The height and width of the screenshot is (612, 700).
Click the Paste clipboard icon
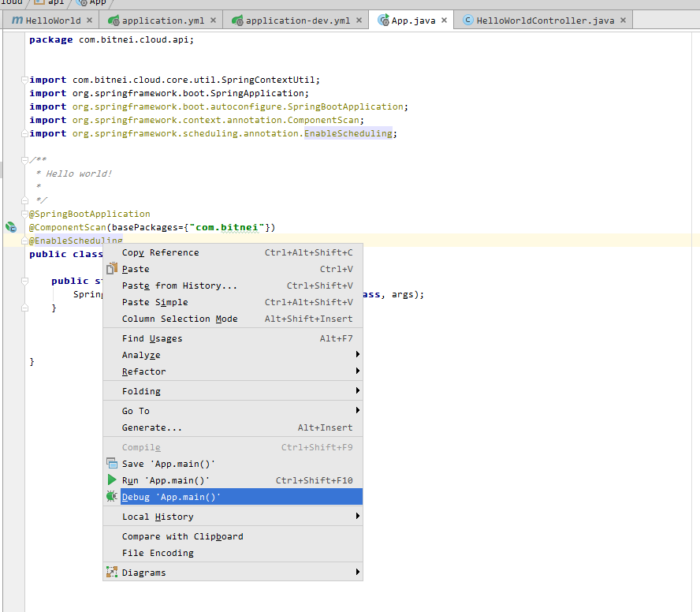pyautogui.click(x=112, y=268)
